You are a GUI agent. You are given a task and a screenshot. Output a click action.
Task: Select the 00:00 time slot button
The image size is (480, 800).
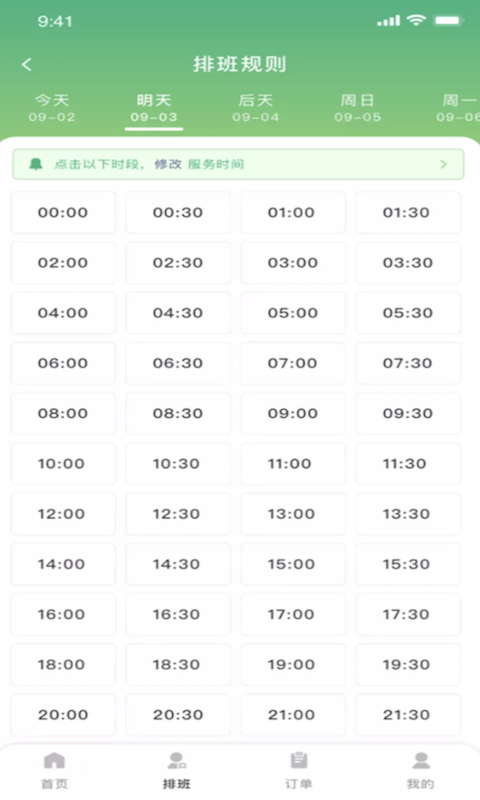tap(63, 212)
